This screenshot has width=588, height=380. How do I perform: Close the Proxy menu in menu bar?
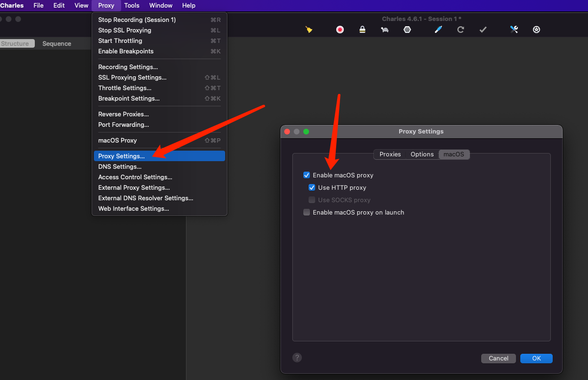click(x=106, y=5)
